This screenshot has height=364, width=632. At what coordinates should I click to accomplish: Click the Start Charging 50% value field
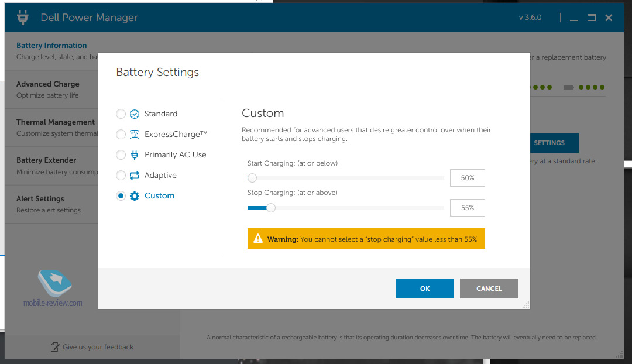(x=468, y=178)
